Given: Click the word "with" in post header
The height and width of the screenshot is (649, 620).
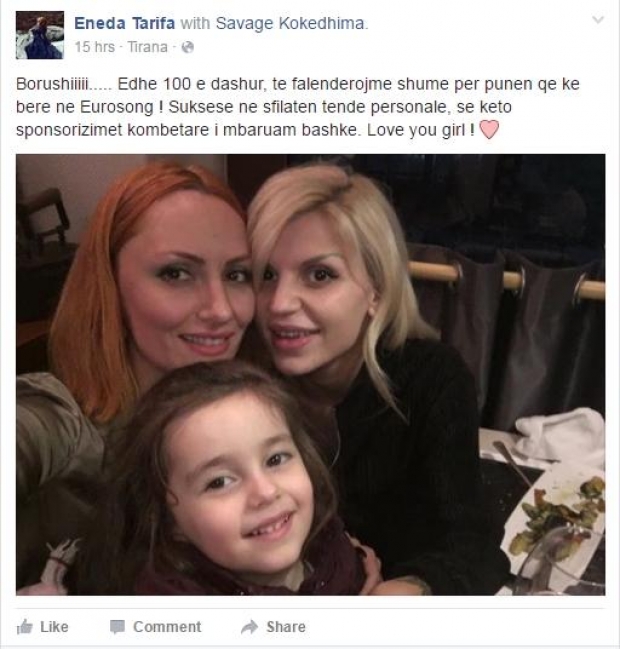Looking at the screenshot, I should 195,23.
